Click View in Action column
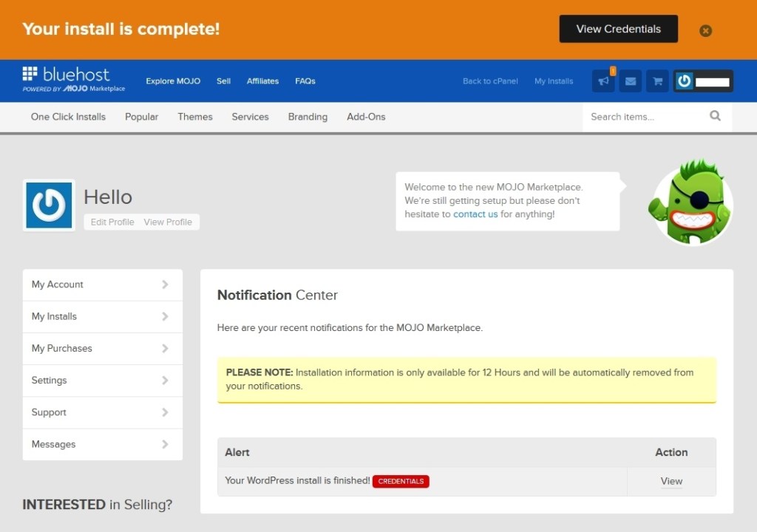This screenshot has width=757, height=532. click(671, 481)
